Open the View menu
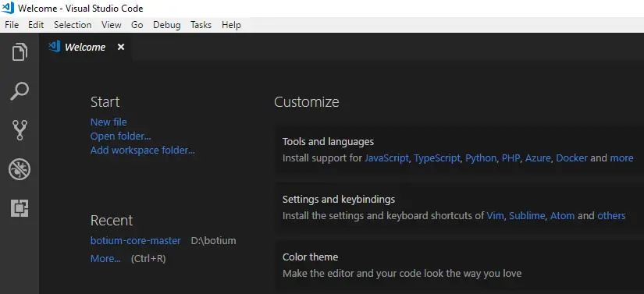Screen dimensions: 644x294 [112, 25]
